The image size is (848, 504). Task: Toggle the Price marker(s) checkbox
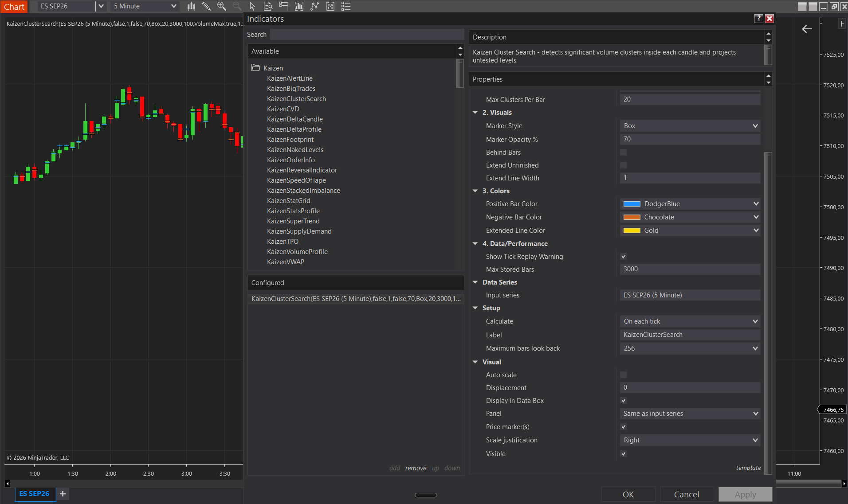(624, 427)
